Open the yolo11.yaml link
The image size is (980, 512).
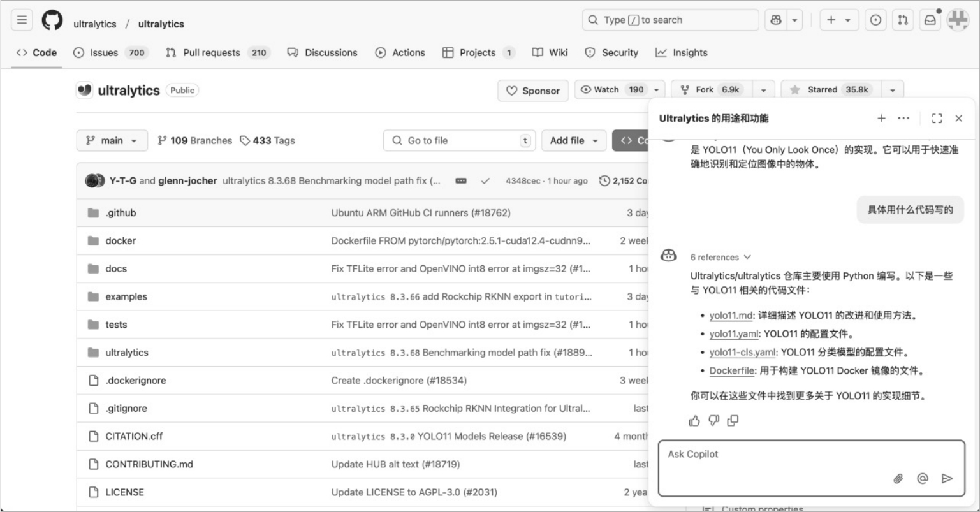(x=733, y=333)
